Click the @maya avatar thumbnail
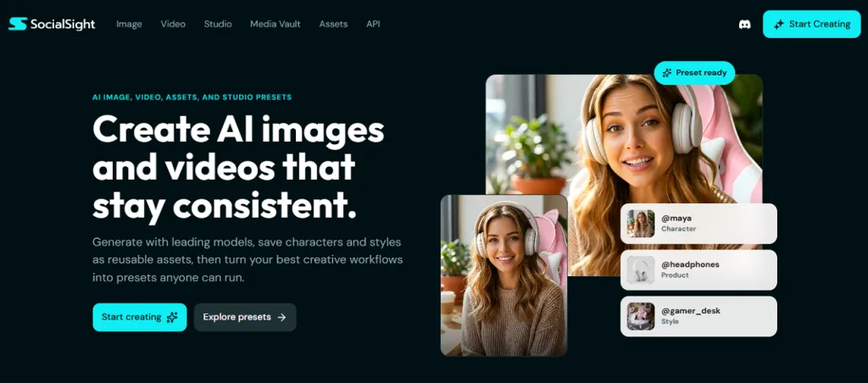The width and height of the screenshot is (868, 383). [641, 224]
